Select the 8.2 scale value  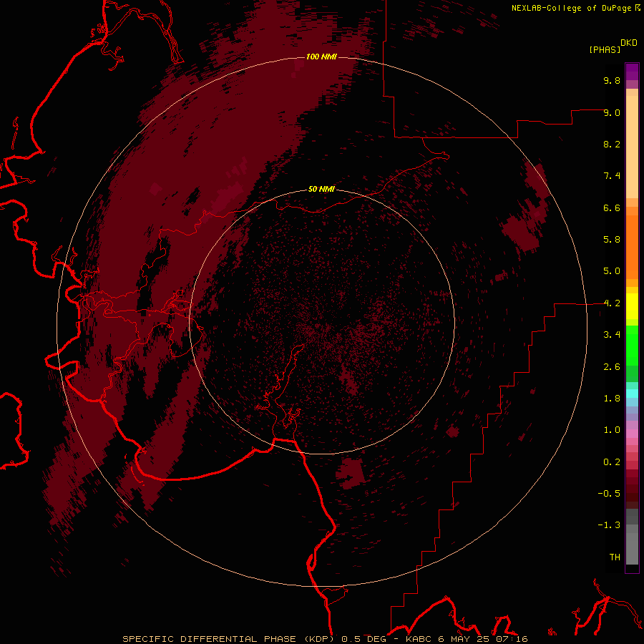[x=612, y=144]
